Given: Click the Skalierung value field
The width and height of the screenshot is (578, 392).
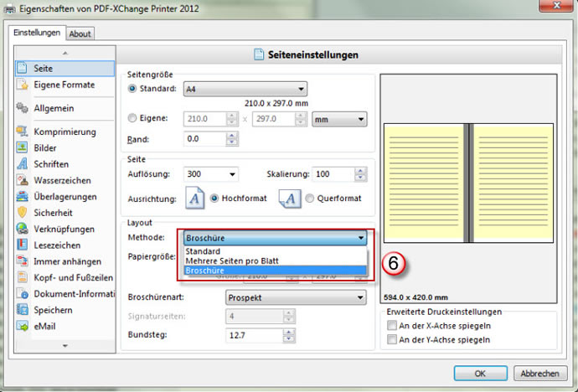Looking at the screenshot, I should [x=333, y=174].
